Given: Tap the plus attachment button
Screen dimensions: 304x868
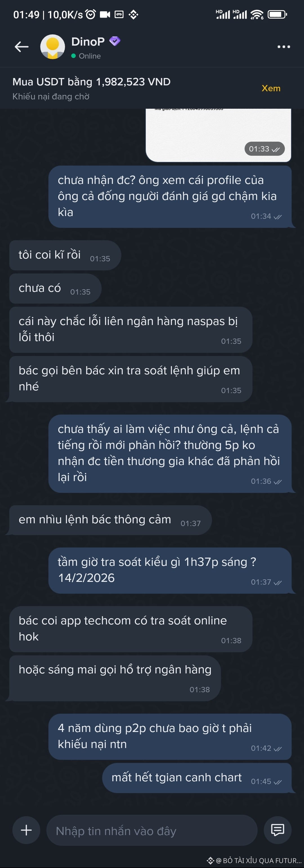Looking at the screenshot, I should pos(26,830).
